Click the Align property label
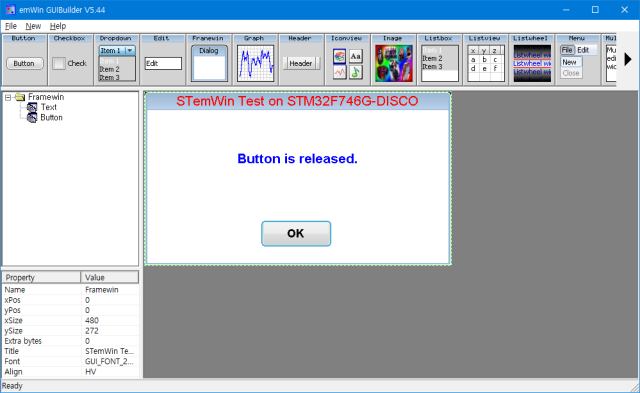The height and width of the screenshot is (393, 640). [13, 372]
